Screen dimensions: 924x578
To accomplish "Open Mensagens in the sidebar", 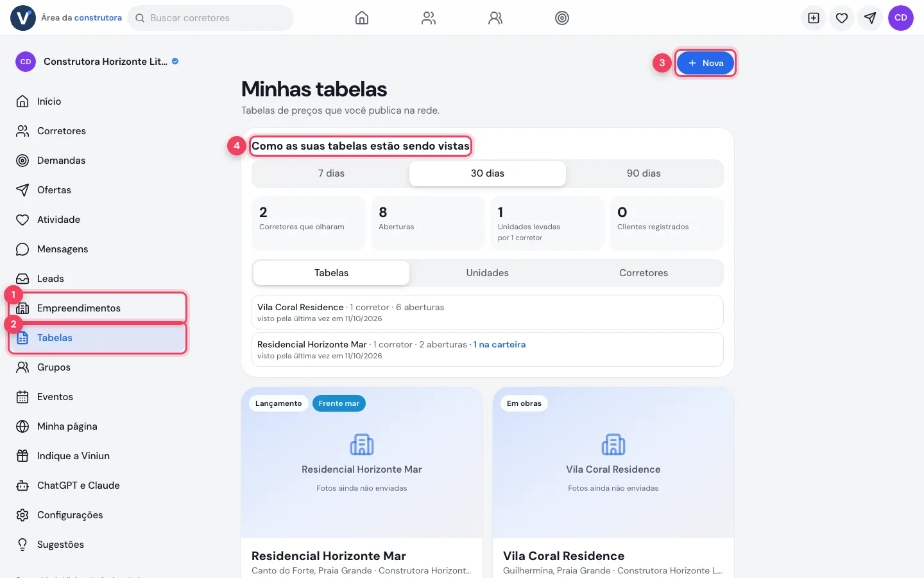I will point(98,249).
